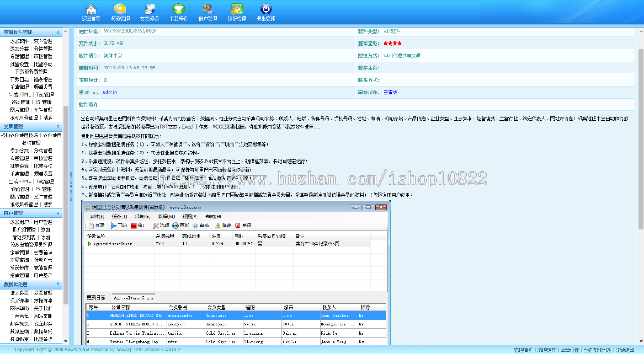The height and width of the screenshot is (354, 644).
Task: Click the admin publisher link
Action: tap(109, 92)
